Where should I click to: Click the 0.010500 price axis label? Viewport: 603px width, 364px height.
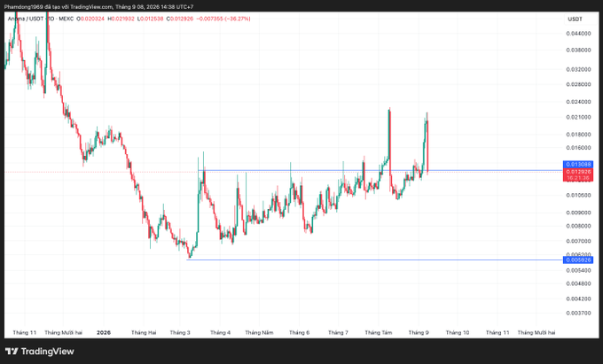pos(578,195)
